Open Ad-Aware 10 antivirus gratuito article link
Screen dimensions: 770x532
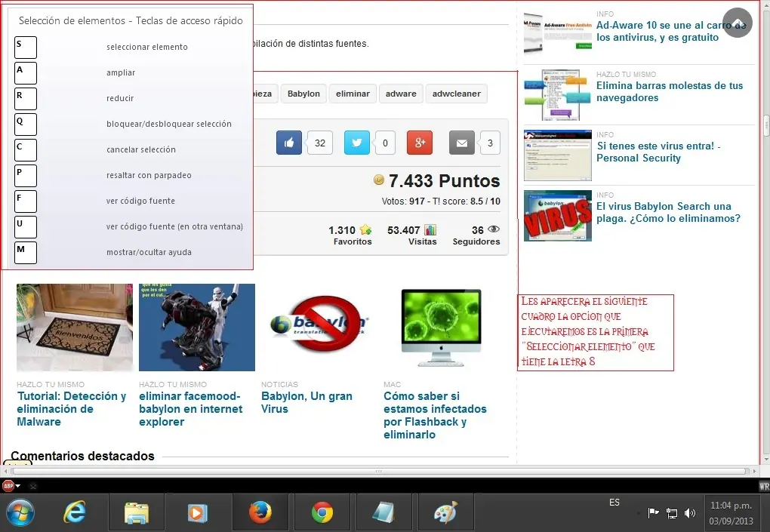pyautogui.click(x=671, y=32)
